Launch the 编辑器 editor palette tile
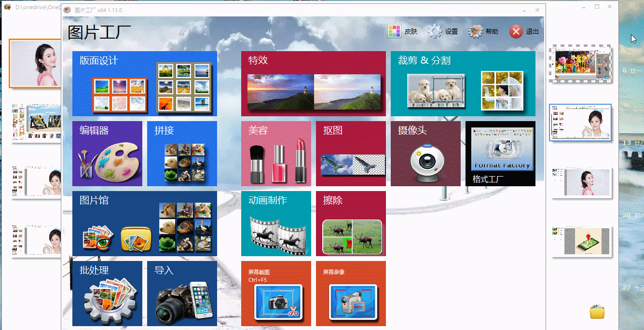This screenshot has height=330, width=644. [107, 153]
